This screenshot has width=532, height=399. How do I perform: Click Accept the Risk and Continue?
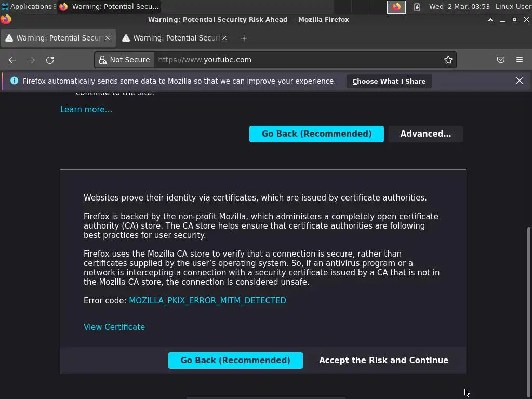(383, 361)
